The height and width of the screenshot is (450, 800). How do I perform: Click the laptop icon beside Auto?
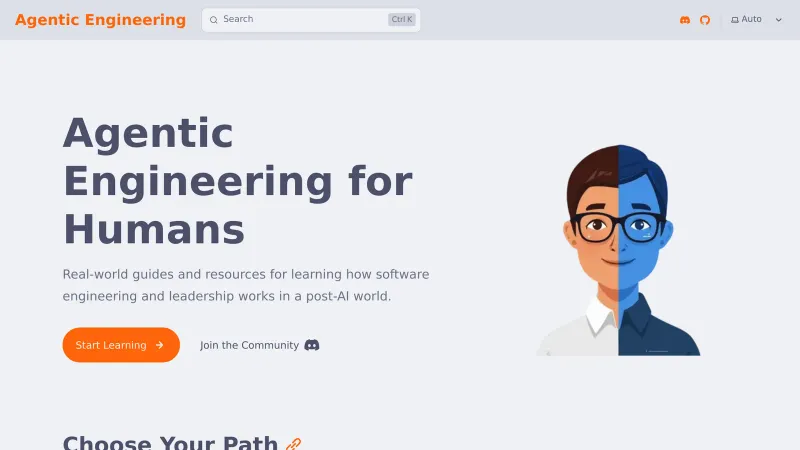pyautogui.click(x=735, y=20)
